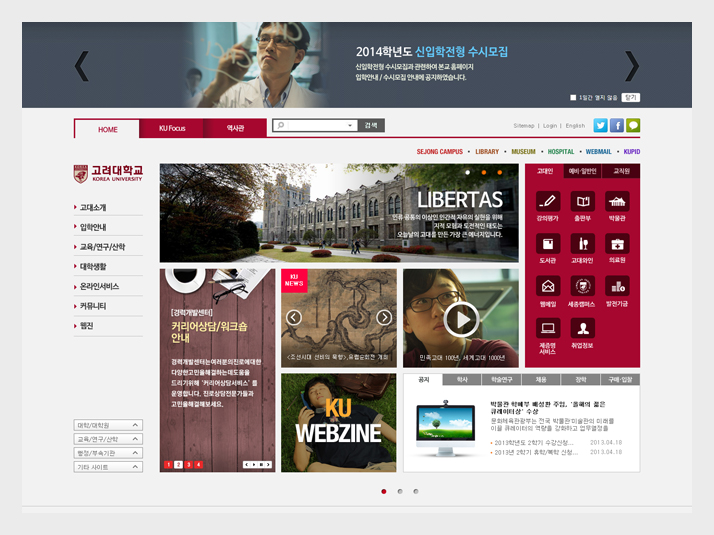Switch to the 역사관 tab

pos(235,128)
